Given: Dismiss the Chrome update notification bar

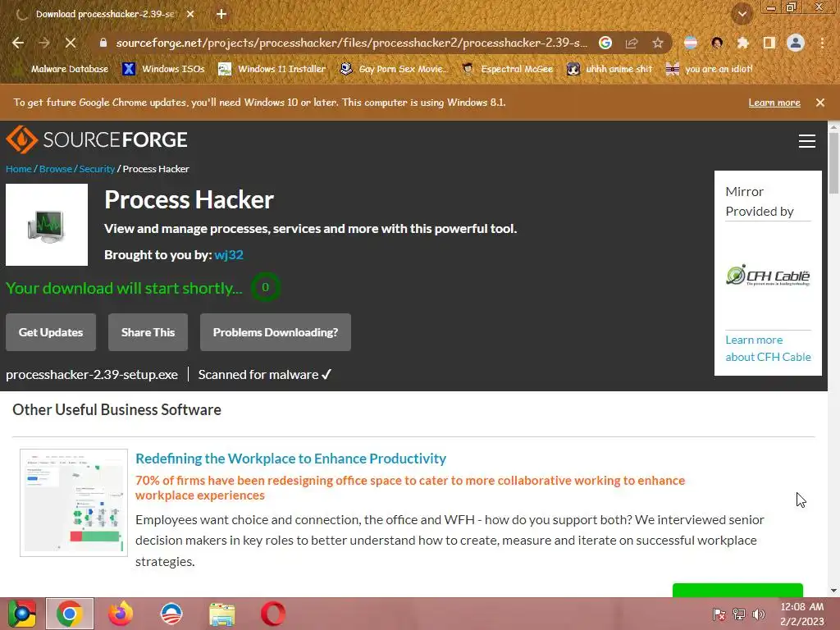Looking at the screenshot, I should tap(820, 103).
